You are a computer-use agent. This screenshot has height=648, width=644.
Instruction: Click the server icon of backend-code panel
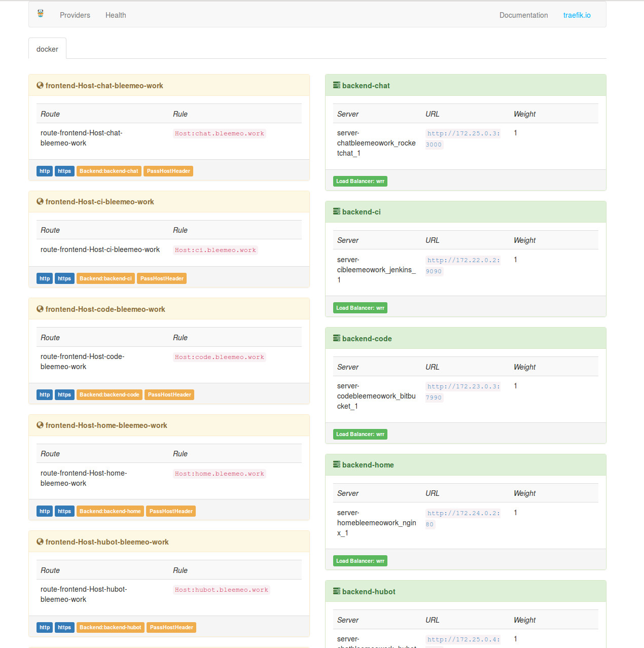[x=336, y=338]
